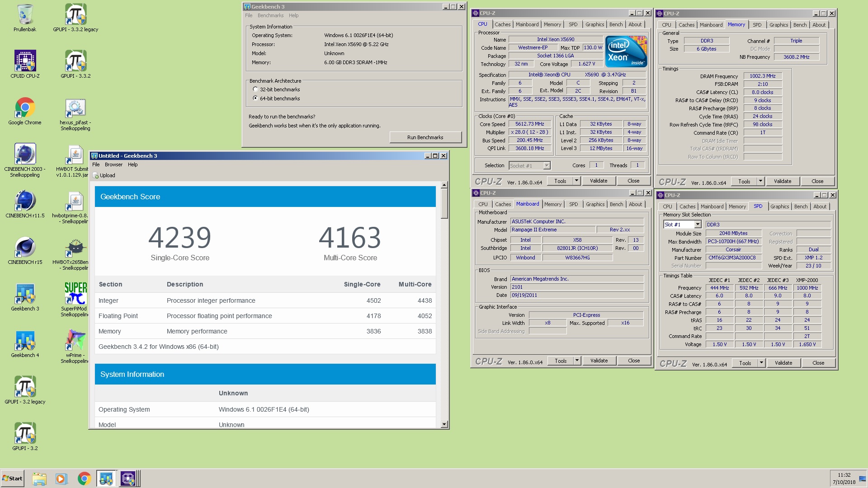Image resolution: width=868 pixels, height=488 pixels.
Task: Switch to Bench tab in Memory window
Action: [799, 25]
